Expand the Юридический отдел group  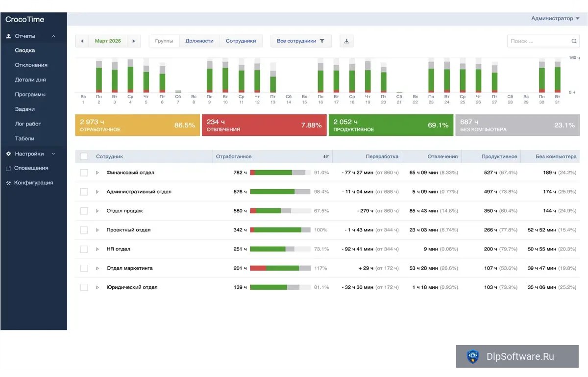(x=98, y=287)
